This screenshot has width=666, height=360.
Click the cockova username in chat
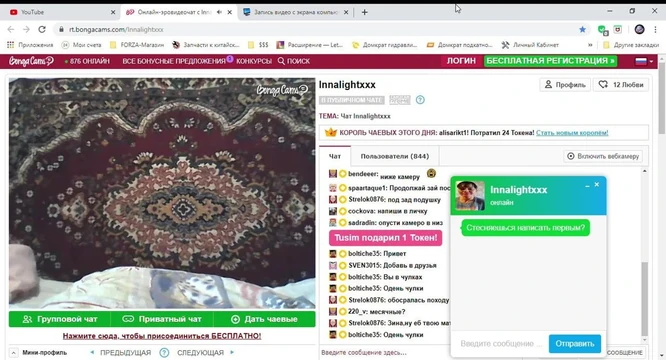coord(361,211)
